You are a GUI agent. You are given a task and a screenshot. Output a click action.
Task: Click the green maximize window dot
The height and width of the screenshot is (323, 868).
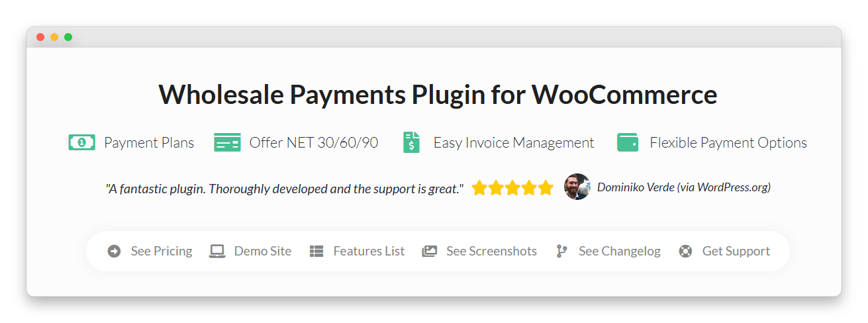coord(68,37)
